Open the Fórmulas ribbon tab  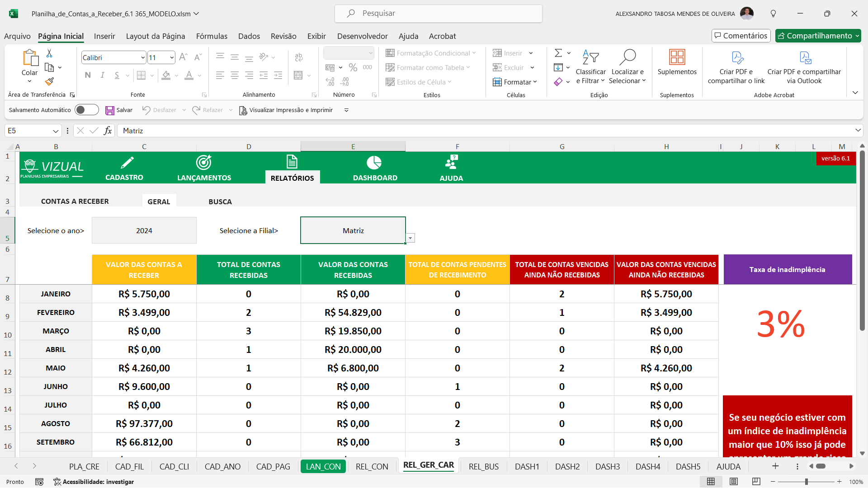point(212,36)
